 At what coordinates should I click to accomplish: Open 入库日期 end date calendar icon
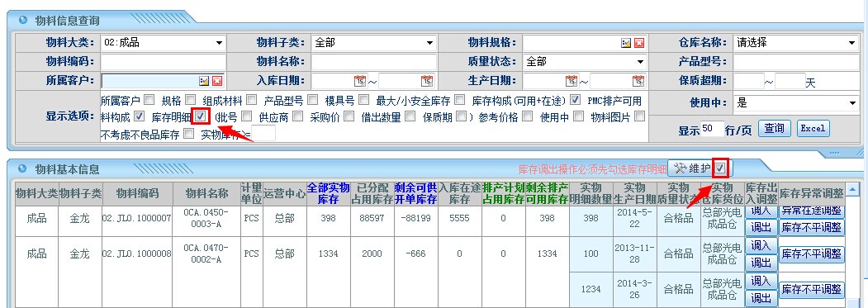coord(427,81)
